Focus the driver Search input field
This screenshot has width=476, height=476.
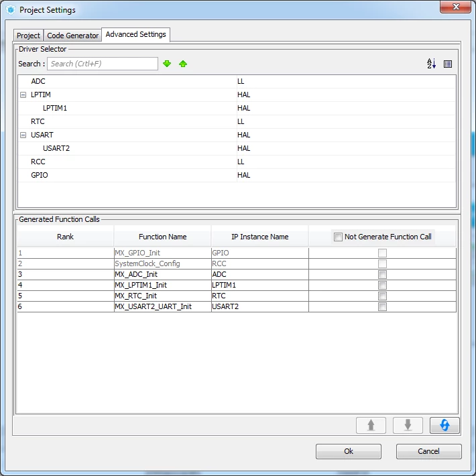point(103,64)
